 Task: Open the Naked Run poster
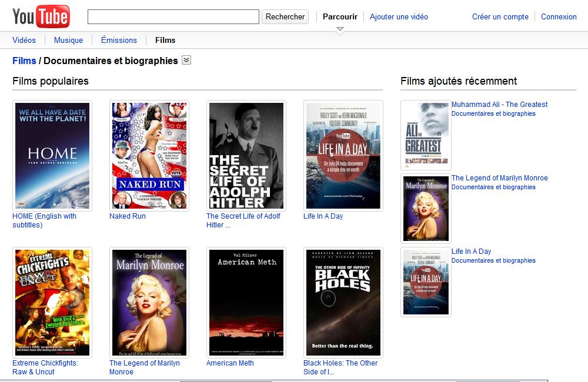tap(149, 156)
